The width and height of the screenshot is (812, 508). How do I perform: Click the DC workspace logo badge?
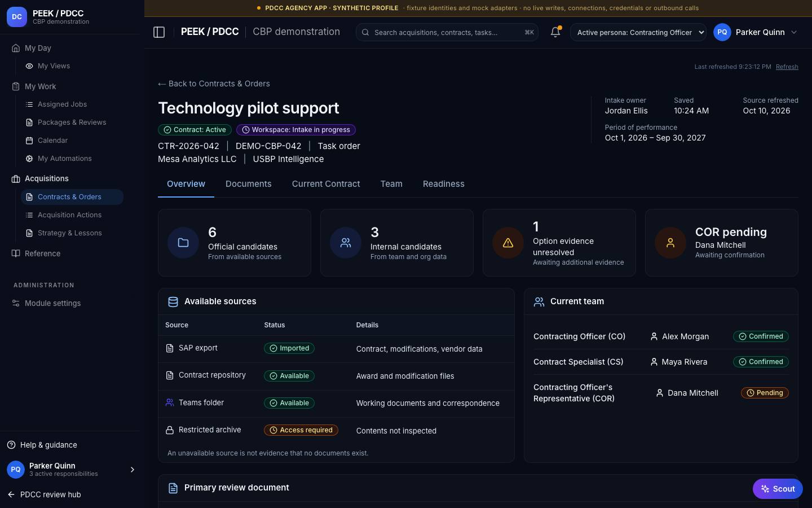pyautogui.click(x=17, y=17)
